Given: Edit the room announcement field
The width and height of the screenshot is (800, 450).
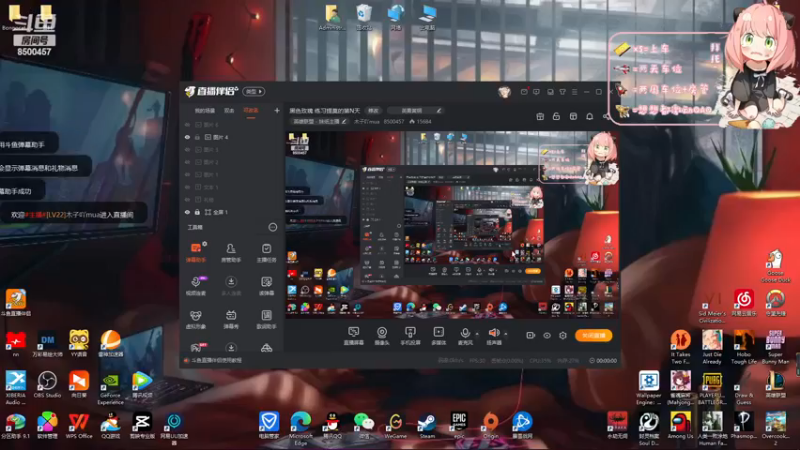Looking at the screenshot, I should (x=415, y=111).
